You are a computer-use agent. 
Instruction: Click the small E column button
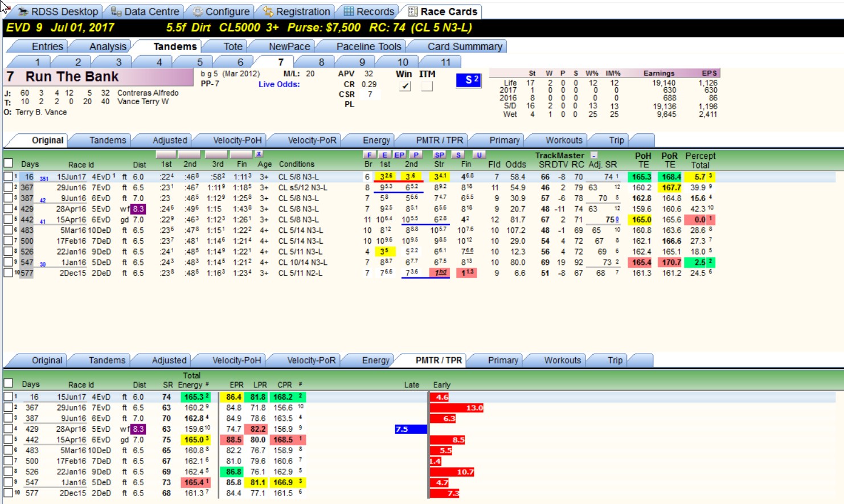tap(385, 155)
